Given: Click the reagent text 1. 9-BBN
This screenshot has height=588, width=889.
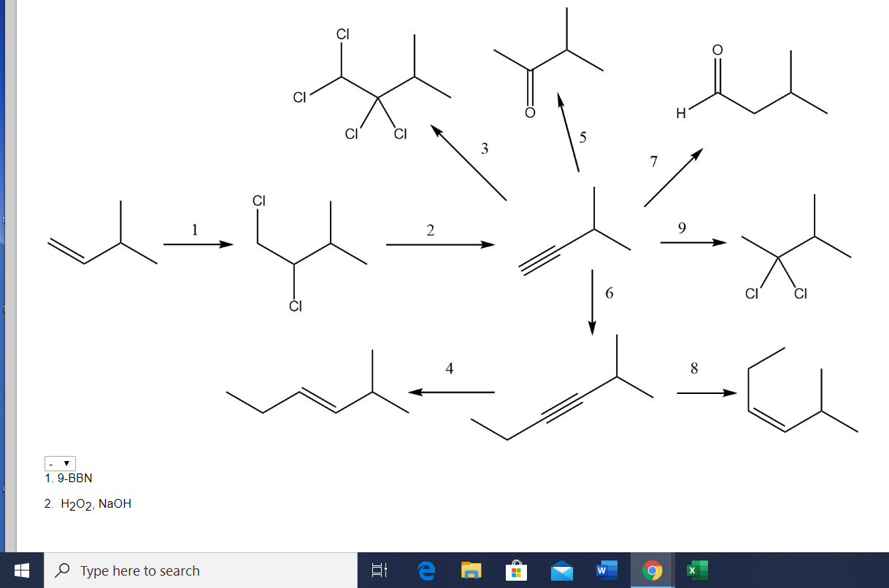Looking at the screenshot, I should pyautogui.click(x=69, y=478).
